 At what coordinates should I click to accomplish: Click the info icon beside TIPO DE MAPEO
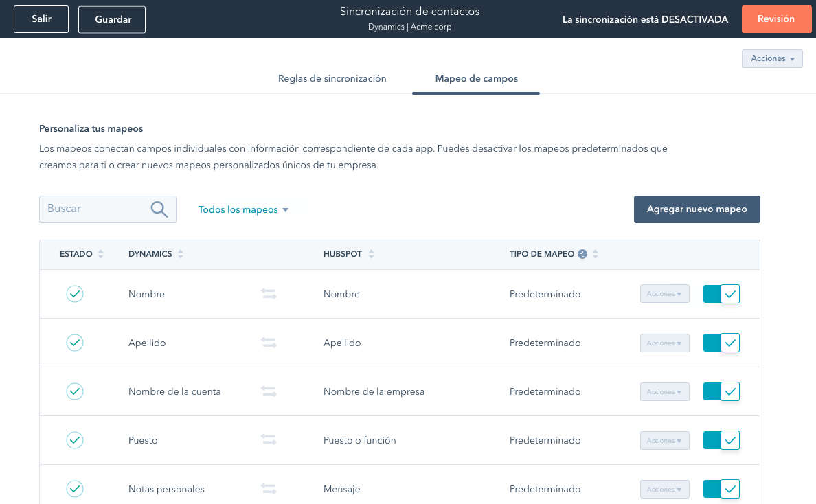(x=582, y=253)
